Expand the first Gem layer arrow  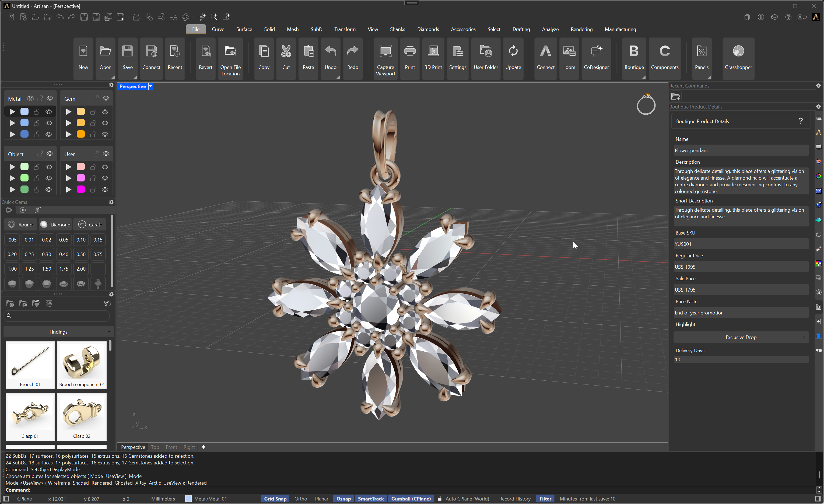tap(68, 111)
